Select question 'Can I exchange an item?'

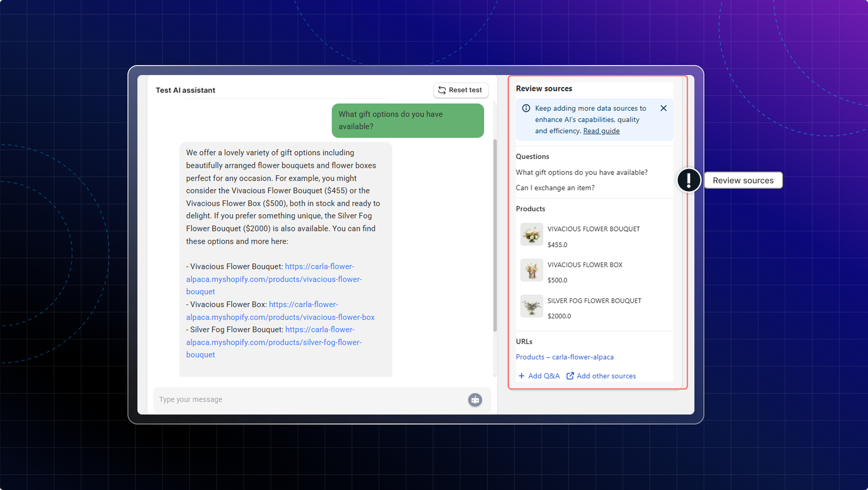click(x=555, y=188)
